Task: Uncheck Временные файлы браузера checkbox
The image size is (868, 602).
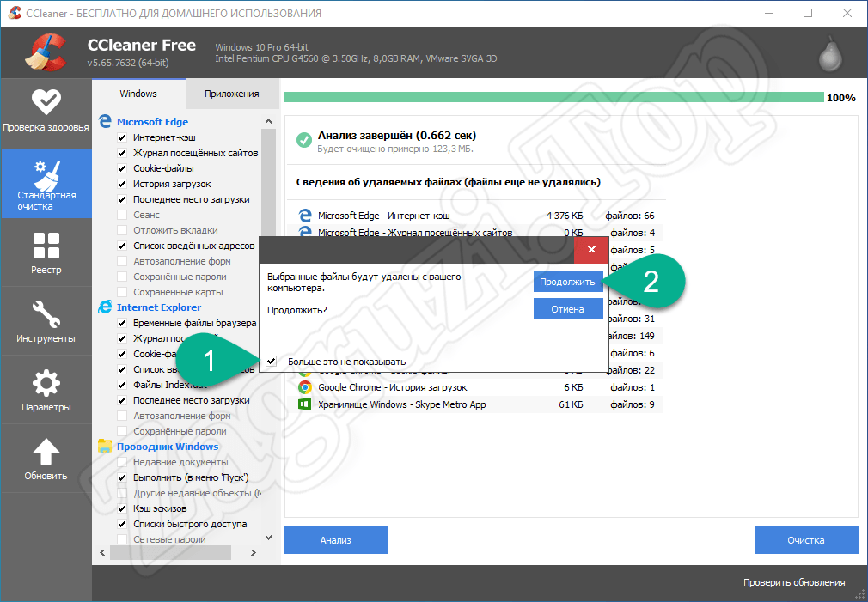Action: click(x=122, y=323)
